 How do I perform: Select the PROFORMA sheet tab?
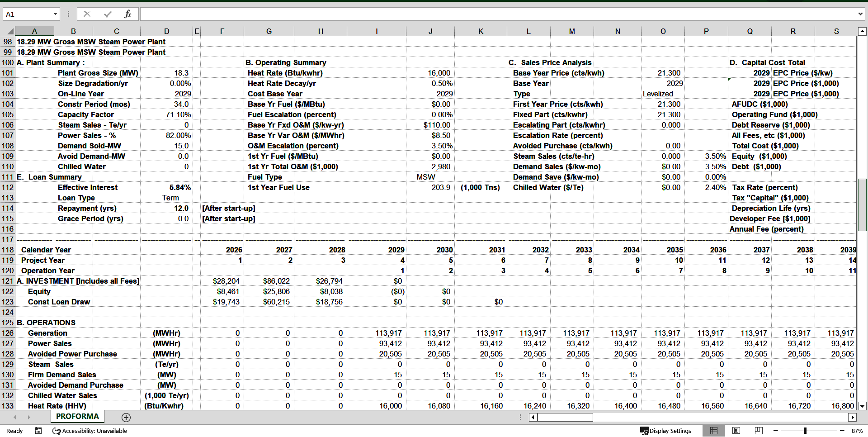click(77, 416)
